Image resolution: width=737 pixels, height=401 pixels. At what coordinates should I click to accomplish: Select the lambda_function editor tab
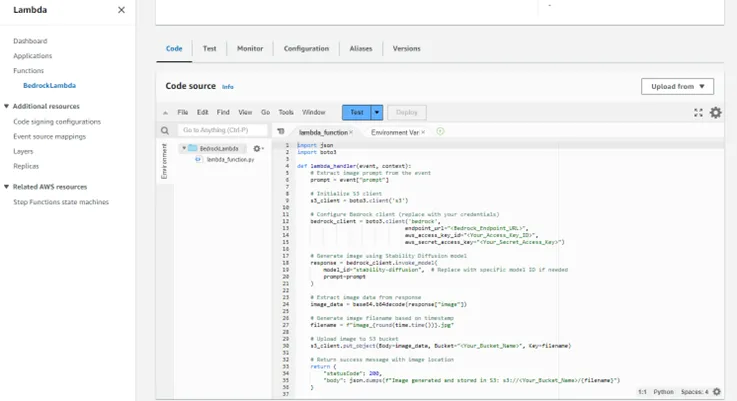[x=323, y=133]
